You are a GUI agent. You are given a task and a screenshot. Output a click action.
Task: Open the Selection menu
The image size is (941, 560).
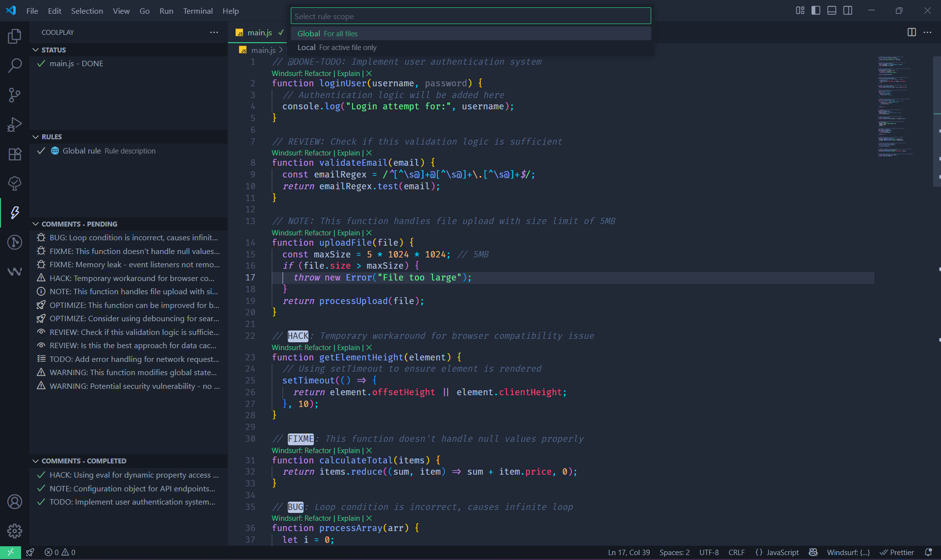tap(87, 11)
